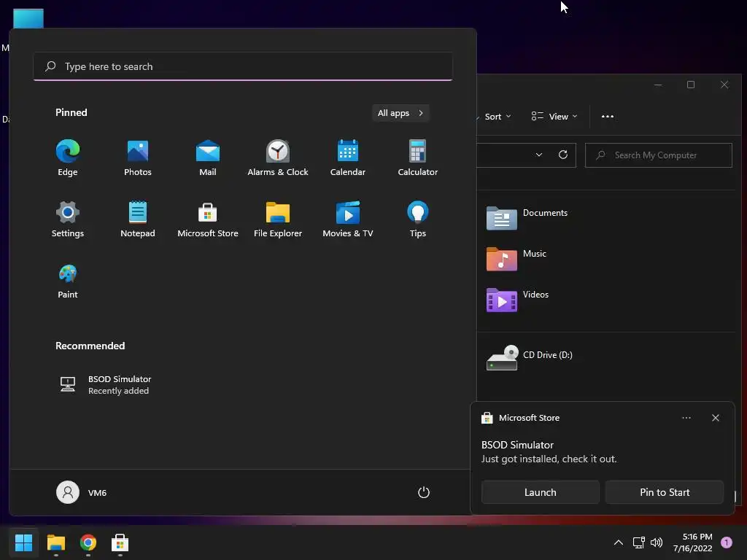Open the volume control in the tray

click(x=657, y=542)
